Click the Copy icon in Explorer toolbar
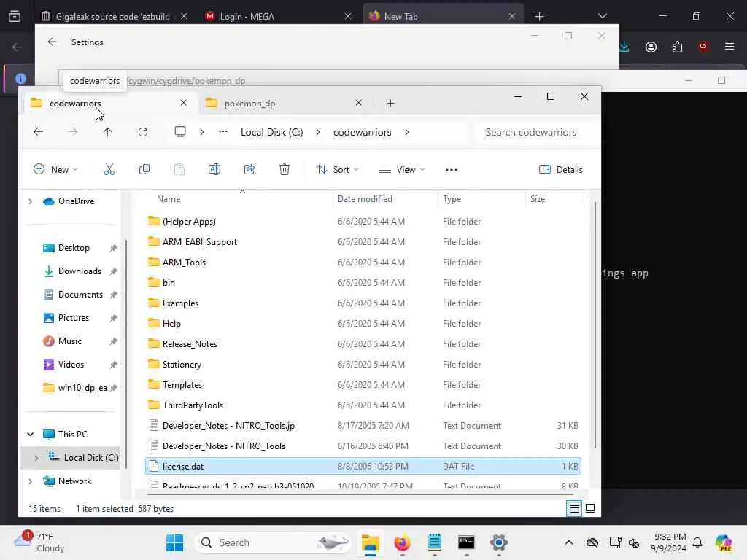 coord(144,169)
